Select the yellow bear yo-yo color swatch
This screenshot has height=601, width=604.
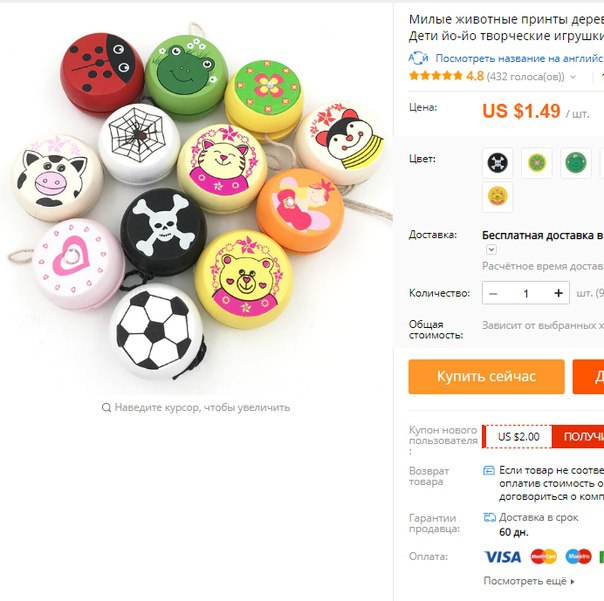click(x=497, y=197)
